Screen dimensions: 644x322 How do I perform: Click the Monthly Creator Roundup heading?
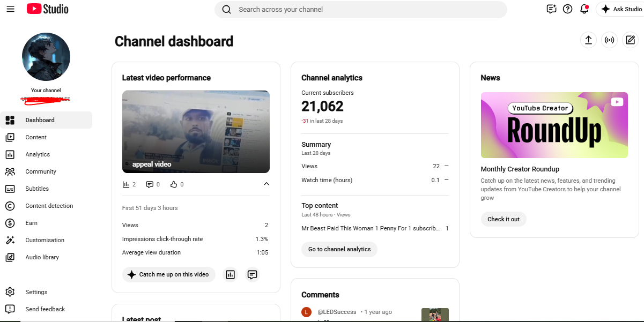[x=520, y=169]
